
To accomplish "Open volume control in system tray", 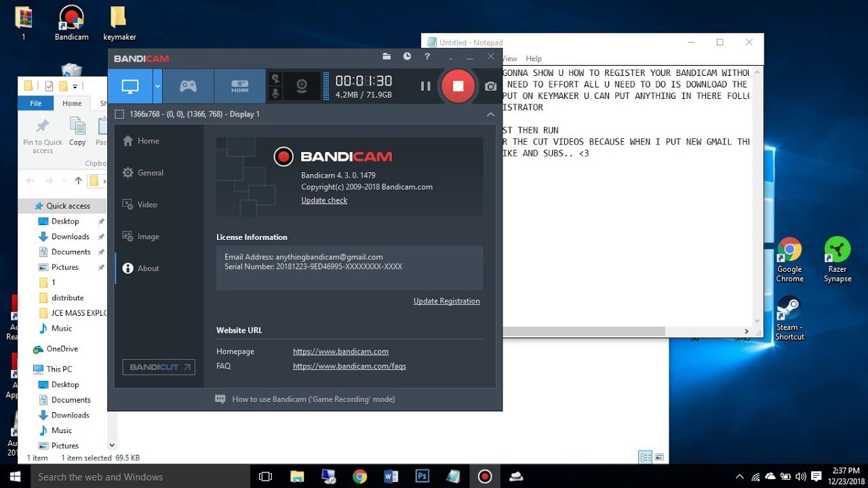I will (800, 476).
